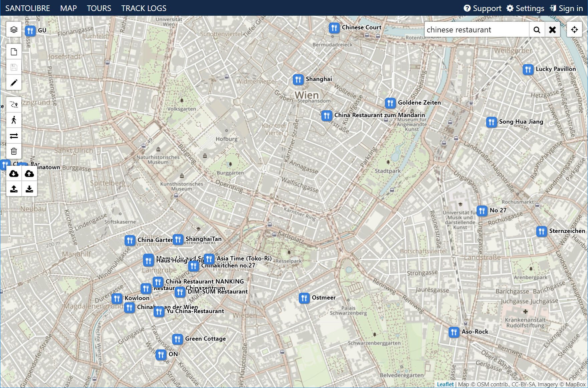
Task: Upload to cloud icon
Action: click(x=29, y=173)
